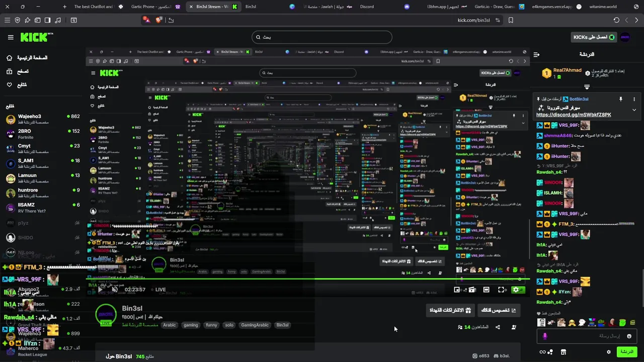Click the Kick search field

[322, 37]
